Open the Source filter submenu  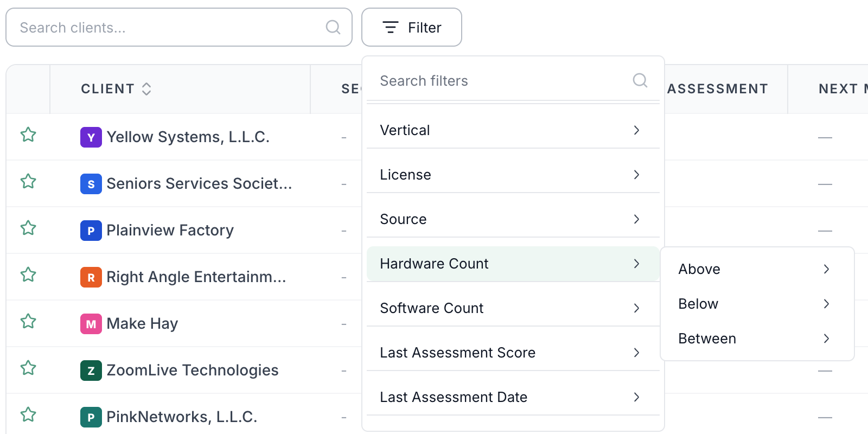click(513, 219)
